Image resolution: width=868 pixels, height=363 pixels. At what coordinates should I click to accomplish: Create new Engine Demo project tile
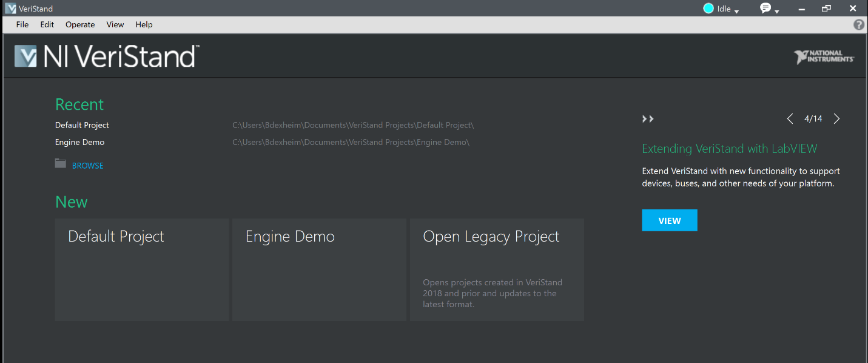tap(319, 270)
